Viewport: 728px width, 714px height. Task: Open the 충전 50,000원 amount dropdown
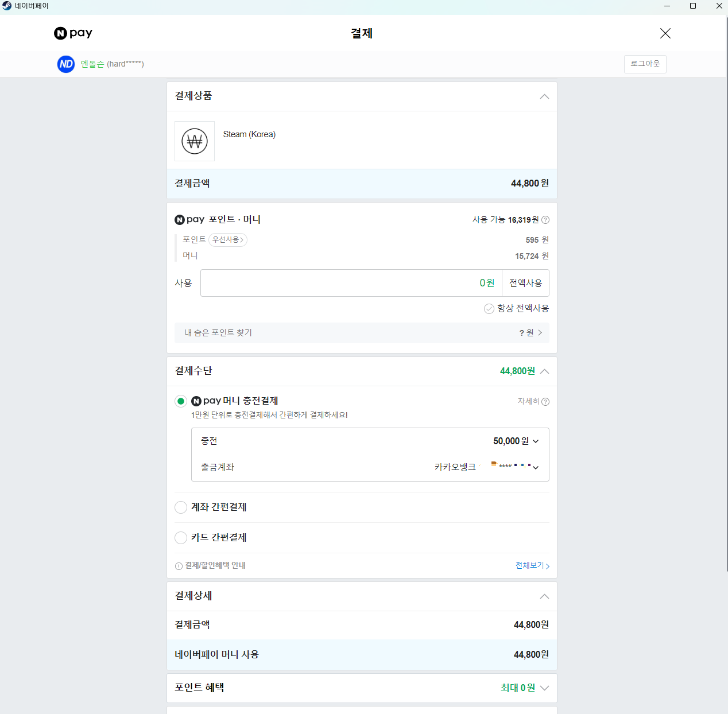[x=516, y=441]
